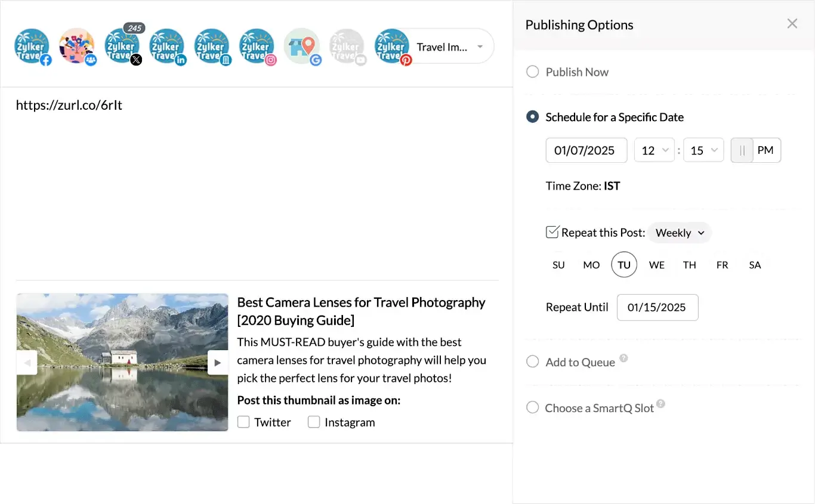Select the Zylker Travel Facebook page channel
815x504 pixels.
tap(32, 47)
